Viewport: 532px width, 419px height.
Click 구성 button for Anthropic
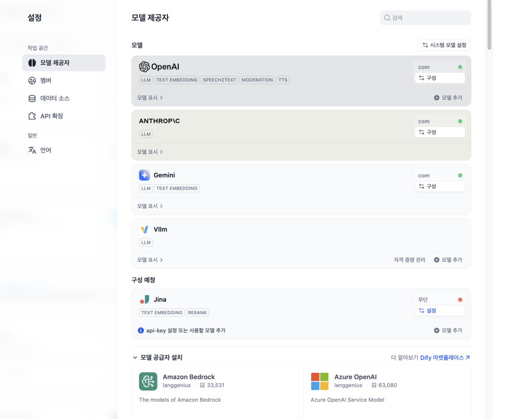(x=440, y=132)
